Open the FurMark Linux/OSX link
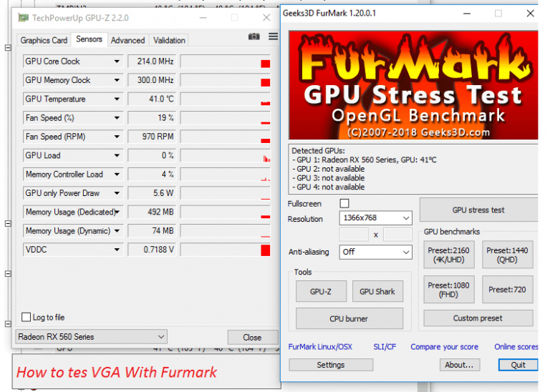Screen dimensions: 550x392 [320, 346]
